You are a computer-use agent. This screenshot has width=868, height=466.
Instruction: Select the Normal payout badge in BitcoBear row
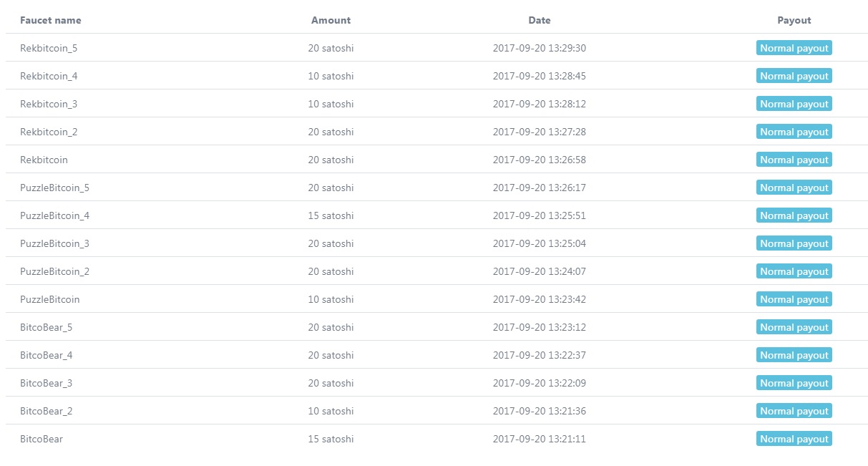794,439
